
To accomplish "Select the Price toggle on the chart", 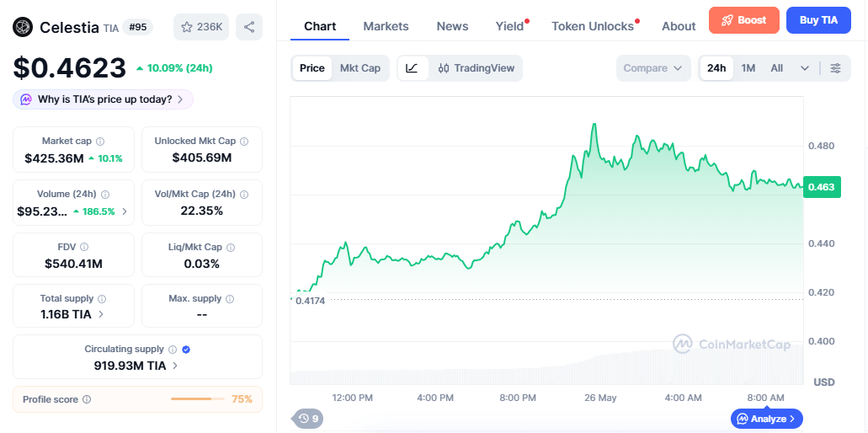I will [x=312, y=68].
